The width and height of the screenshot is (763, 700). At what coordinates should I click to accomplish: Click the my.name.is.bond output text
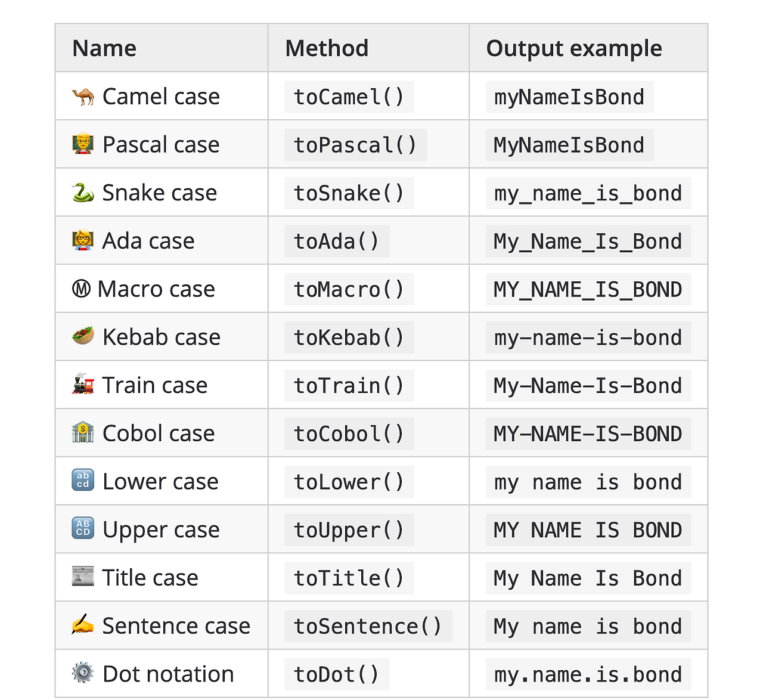[x=588, y=674]
